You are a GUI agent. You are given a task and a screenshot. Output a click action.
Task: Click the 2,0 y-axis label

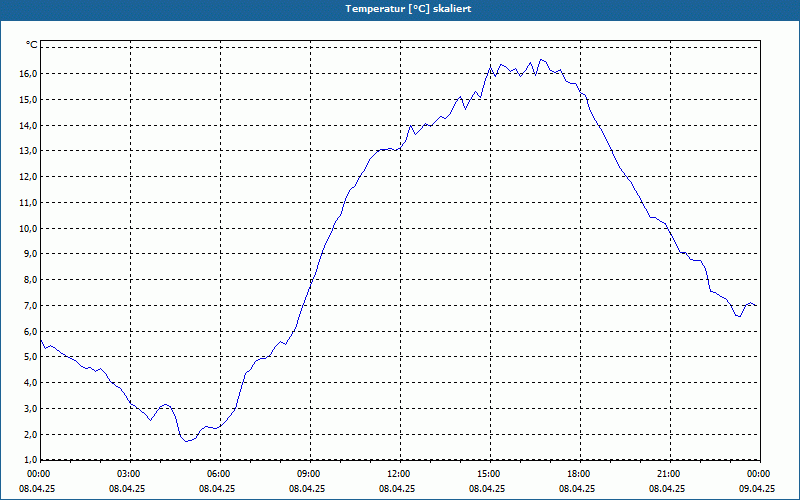pyautogui.click(x=31, y=435)
